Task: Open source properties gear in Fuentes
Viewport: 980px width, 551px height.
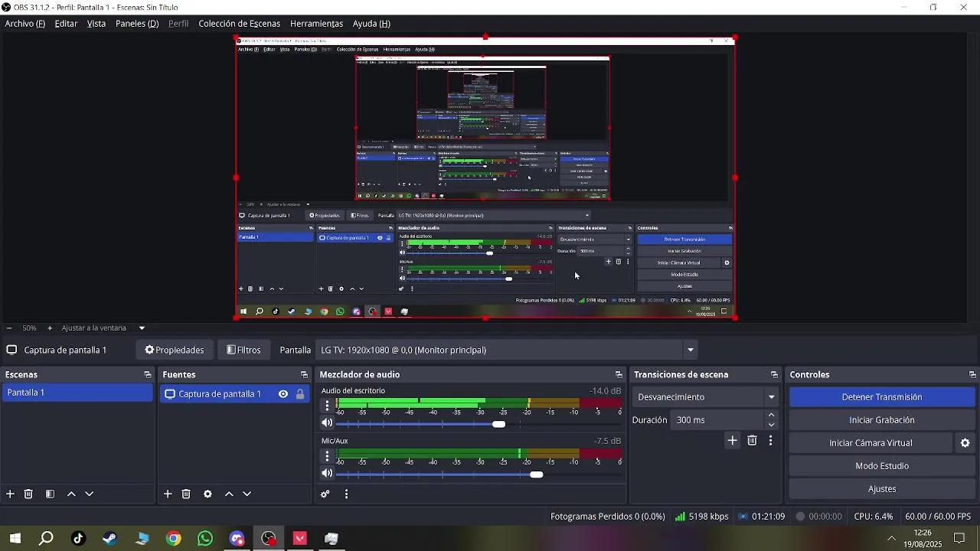Action: click(x=207, y=494)
